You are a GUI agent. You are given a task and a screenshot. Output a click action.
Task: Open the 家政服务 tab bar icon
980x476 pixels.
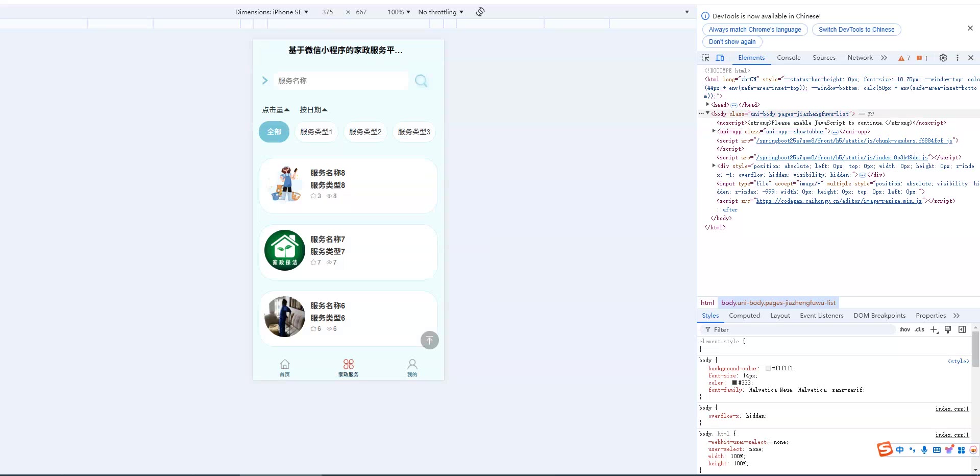349,364
